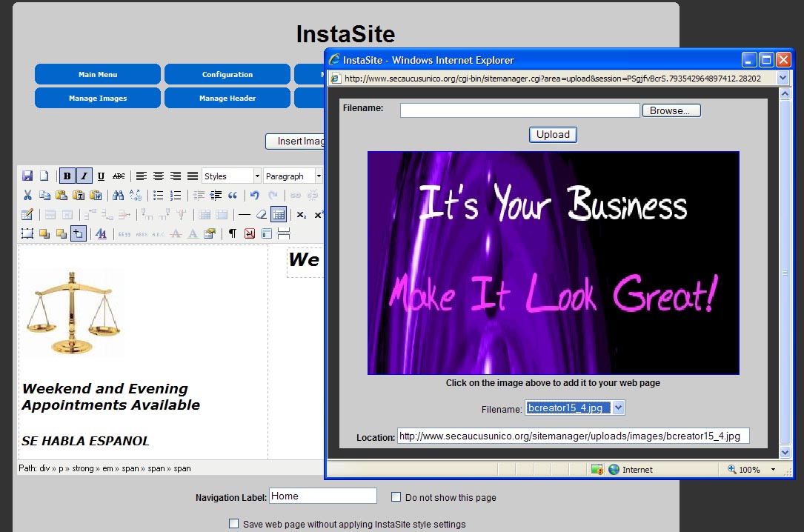
Task: Go to the Configuration menu button
Action: coord(227,74)
